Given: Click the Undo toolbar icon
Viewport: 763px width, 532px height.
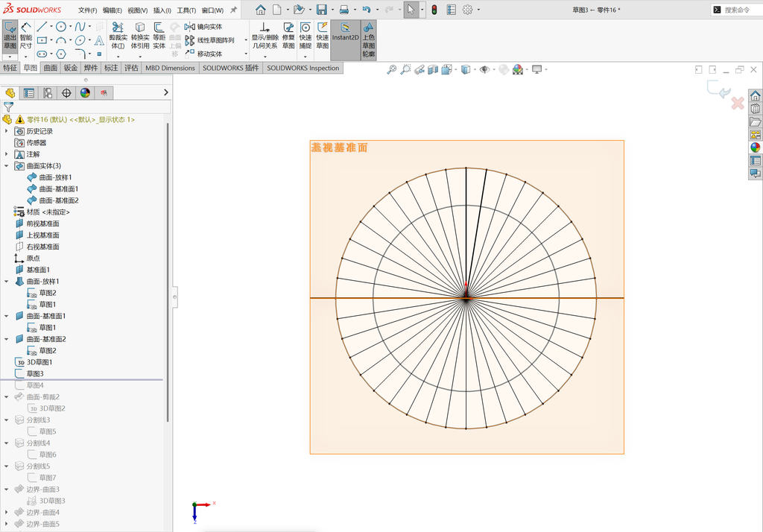Looking at the screenshot, I should click(367, 10).
